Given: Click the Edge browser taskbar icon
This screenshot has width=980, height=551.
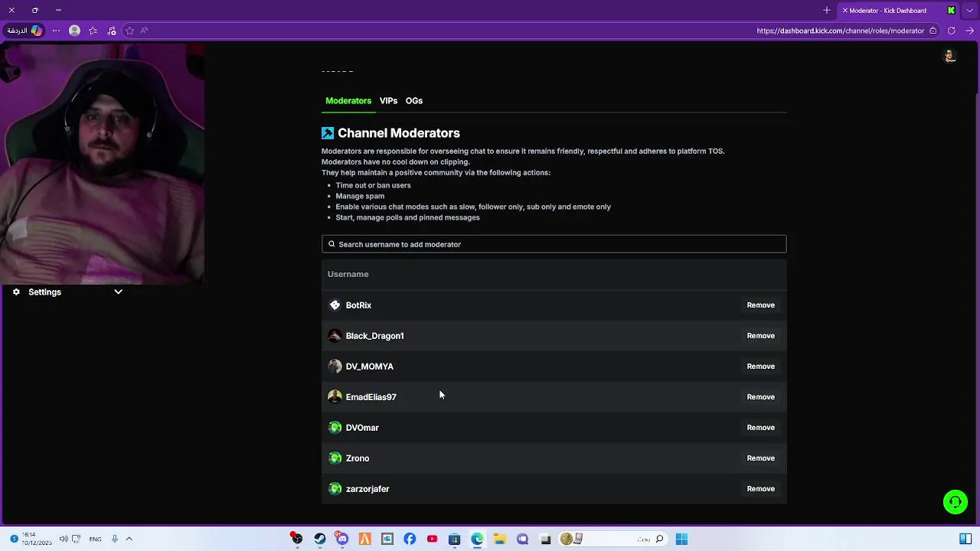Looking at the screenshot, I should point(477,539).
